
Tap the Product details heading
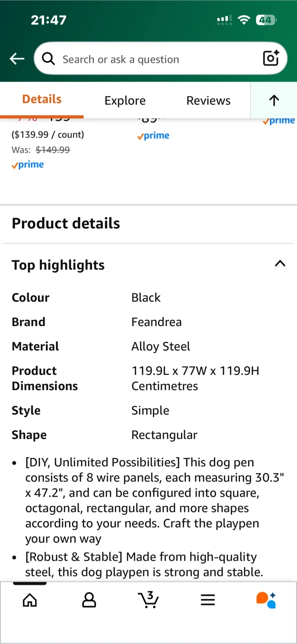tap(66, 223)
